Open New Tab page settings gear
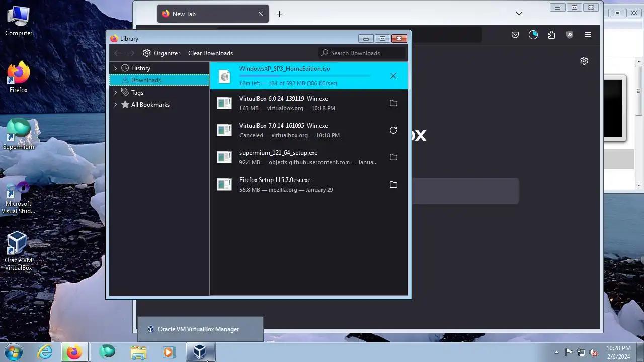The image size is (644, 362). coord(584,61)
